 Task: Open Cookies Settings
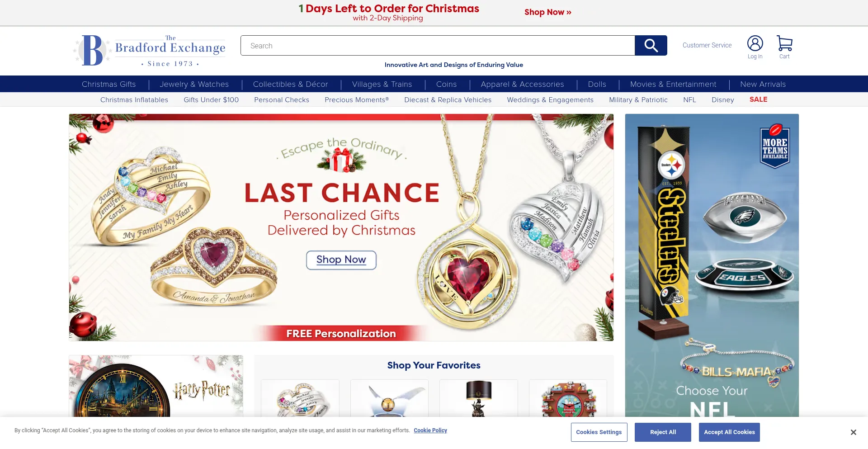coord(599,432)
